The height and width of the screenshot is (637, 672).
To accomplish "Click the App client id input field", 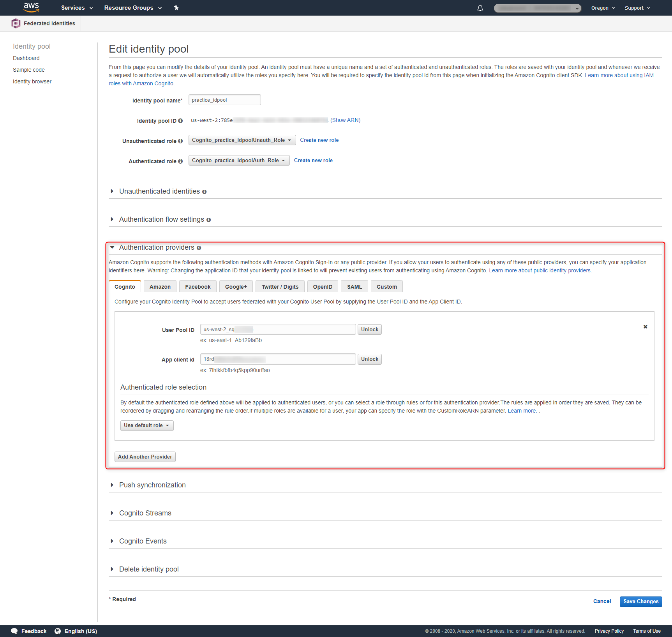I will [278, 359].
